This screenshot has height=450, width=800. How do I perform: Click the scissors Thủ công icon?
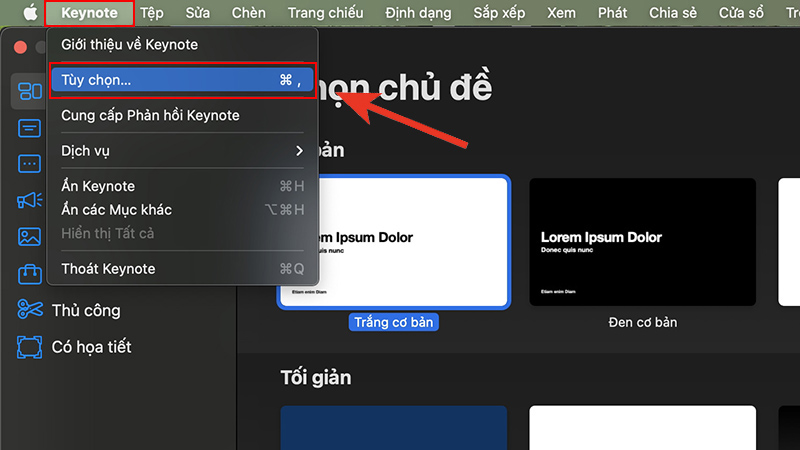(x=30, y=310)
